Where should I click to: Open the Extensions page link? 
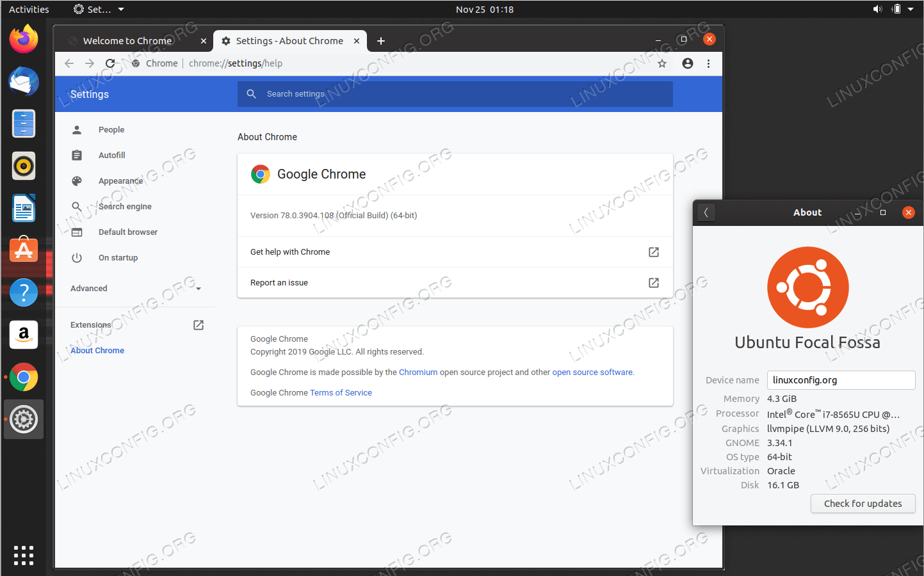tap(90, 325)
